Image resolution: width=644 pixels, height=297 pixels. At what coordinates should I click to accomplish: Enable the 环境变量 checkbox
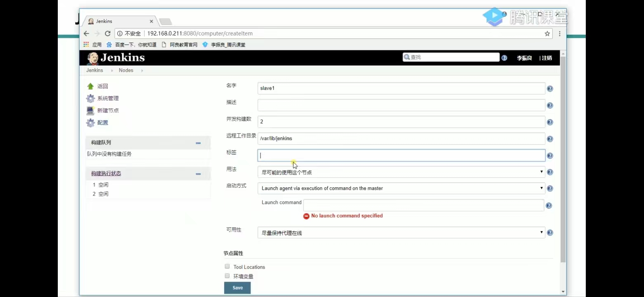click(227, 276)
